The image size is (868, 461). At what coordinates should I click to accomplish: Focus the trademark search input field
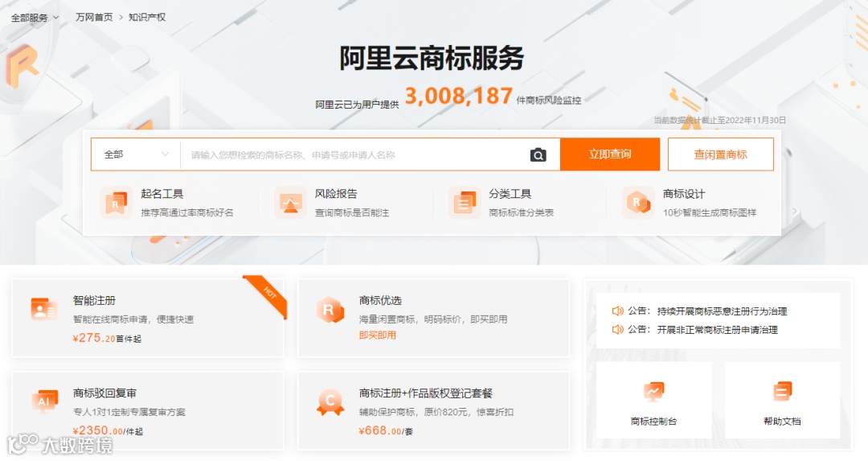(354, 155)
